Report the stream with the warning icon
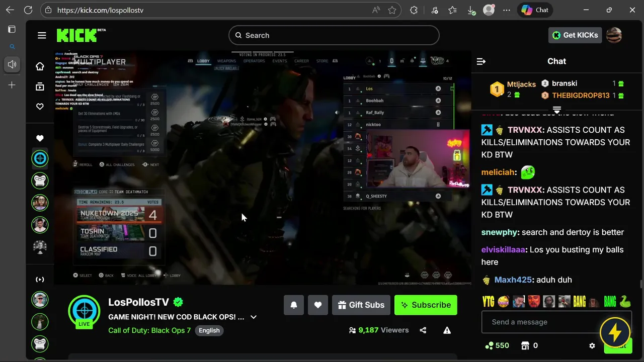644x362 pixels. pyautogui.click(x=447, y=330)
